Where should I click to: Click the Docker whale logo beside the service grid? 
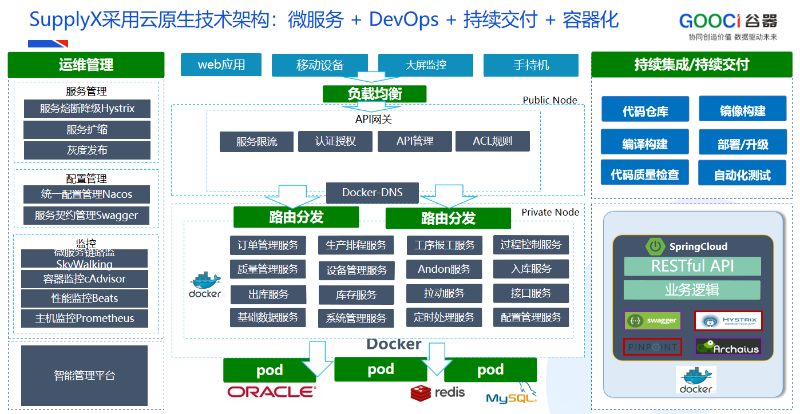click(205, 283)
